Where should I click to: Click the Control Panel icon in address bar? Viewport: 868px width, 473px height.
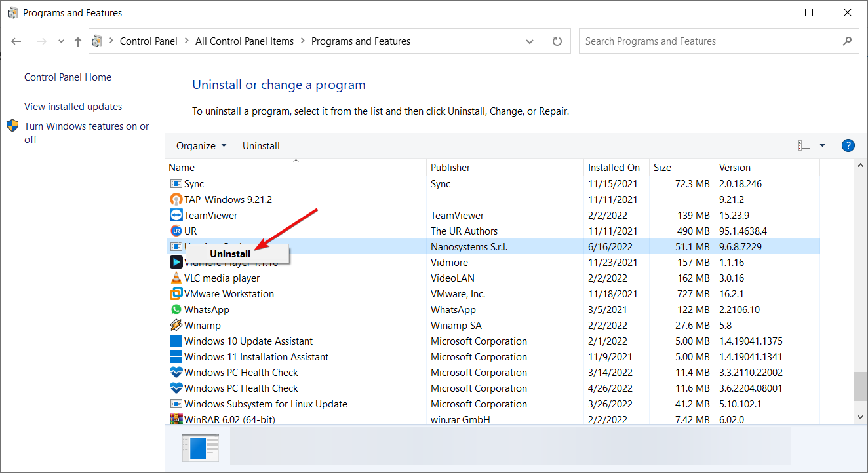(97, 41)
